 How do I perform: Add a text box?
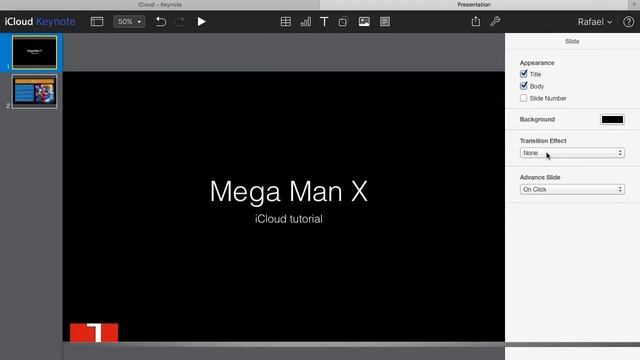(324, 22)
